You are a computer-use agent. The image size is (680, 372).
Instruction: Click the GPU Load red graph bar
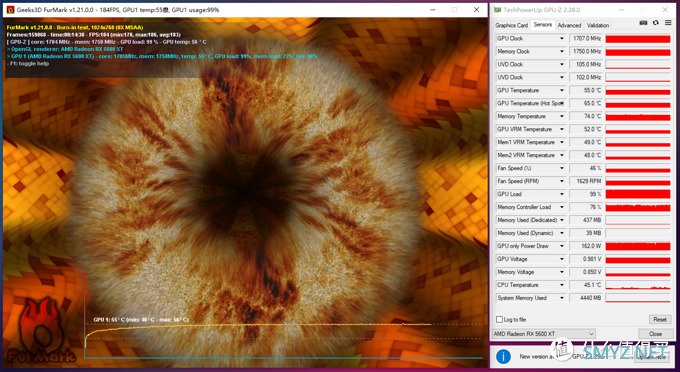coord(638,194)
